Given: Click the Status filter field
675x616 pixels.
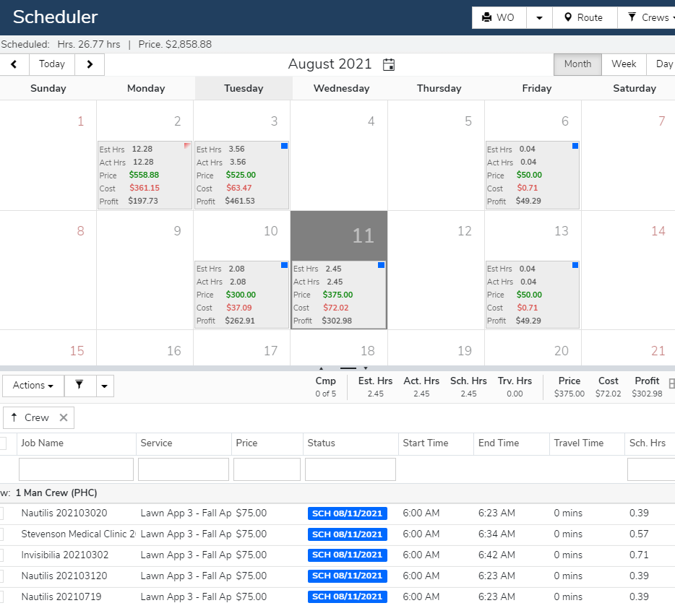Looking at the screenshot, I should (x=351, y=469).
